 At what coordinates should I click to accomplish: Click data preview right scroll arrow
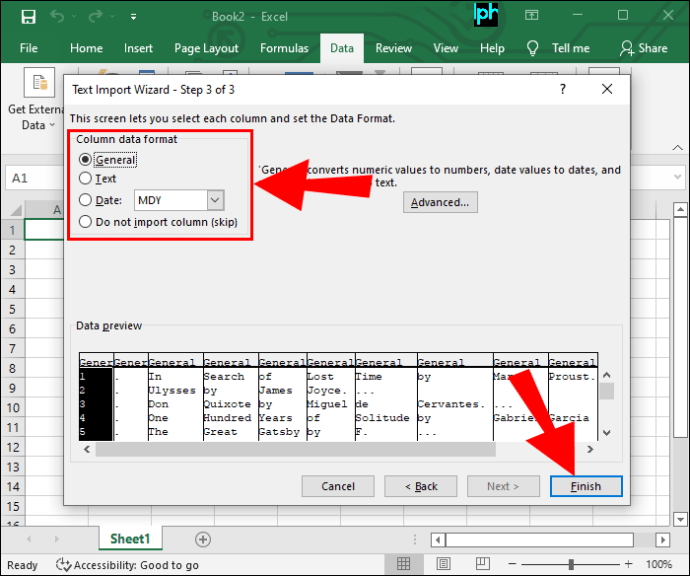pos(590,449)
